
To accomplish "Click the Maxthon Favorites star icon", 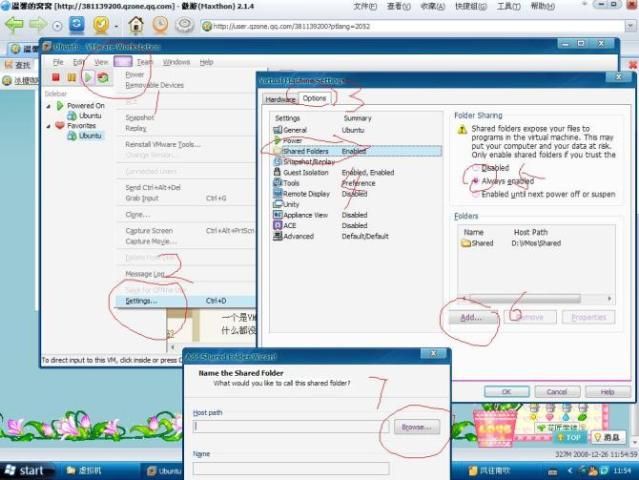I will click(x=101, y=25).
